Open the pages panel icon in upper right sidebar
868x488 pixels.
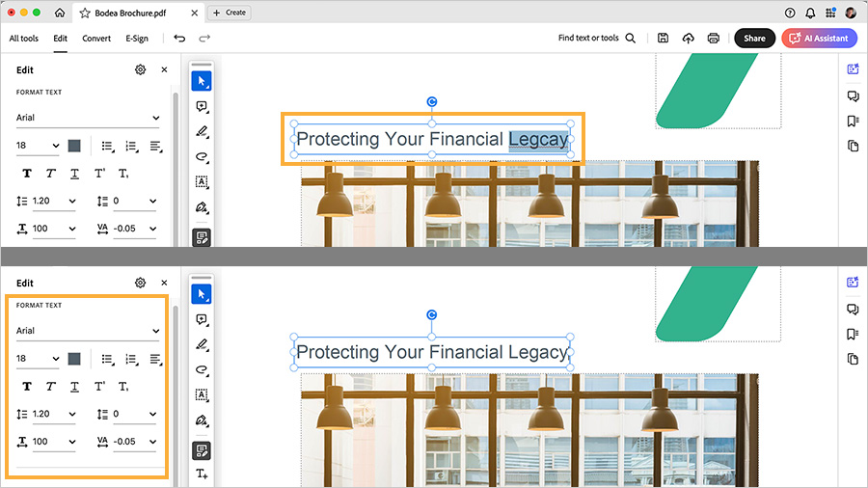click(854, 146)
